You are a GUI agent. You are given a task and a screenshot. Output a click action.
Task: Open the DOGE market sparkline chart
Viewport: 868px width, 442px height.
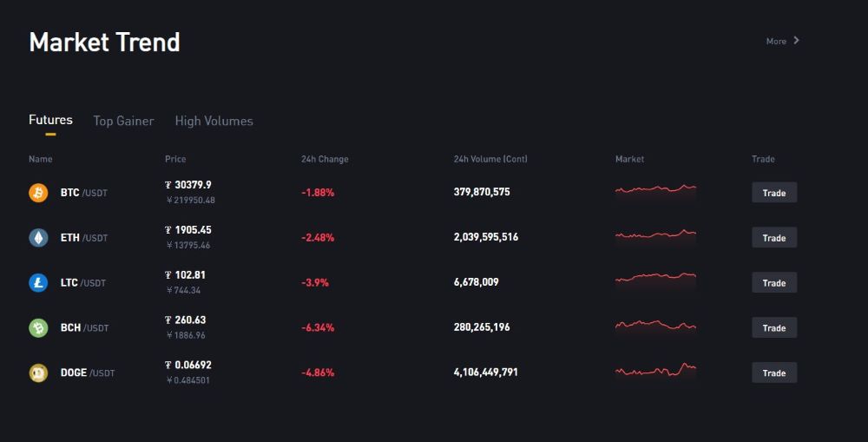coord(655,371)
